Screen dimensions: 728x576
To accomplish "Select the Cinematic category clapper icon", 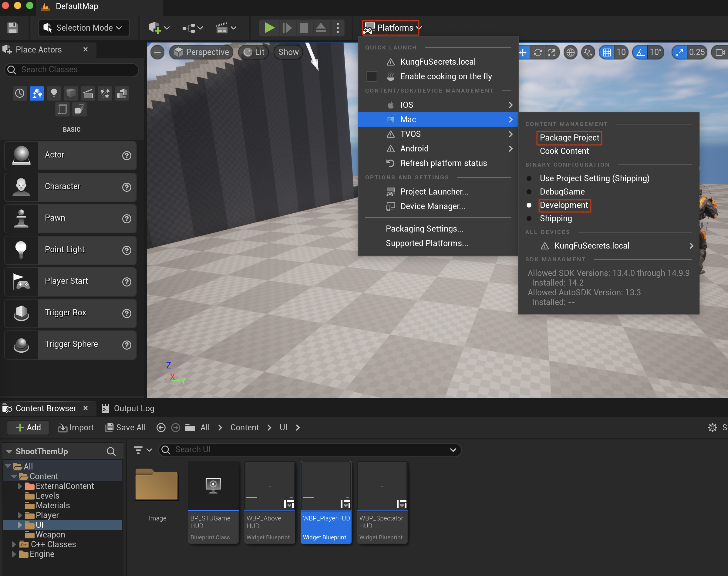I will tap(88, 93).
